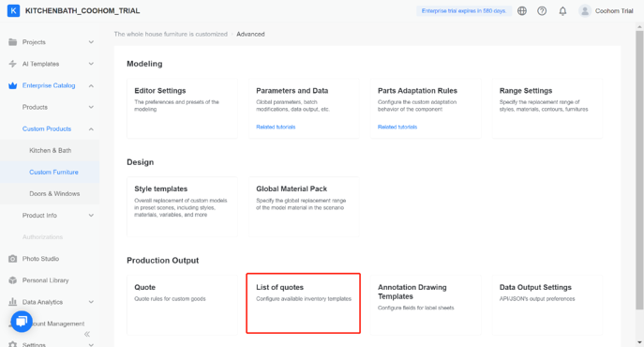The height and width of the screenshot is (347, 644).
Task: Expand the Product Info chevron
Action: pyautogui.click(x=91, y=216)
